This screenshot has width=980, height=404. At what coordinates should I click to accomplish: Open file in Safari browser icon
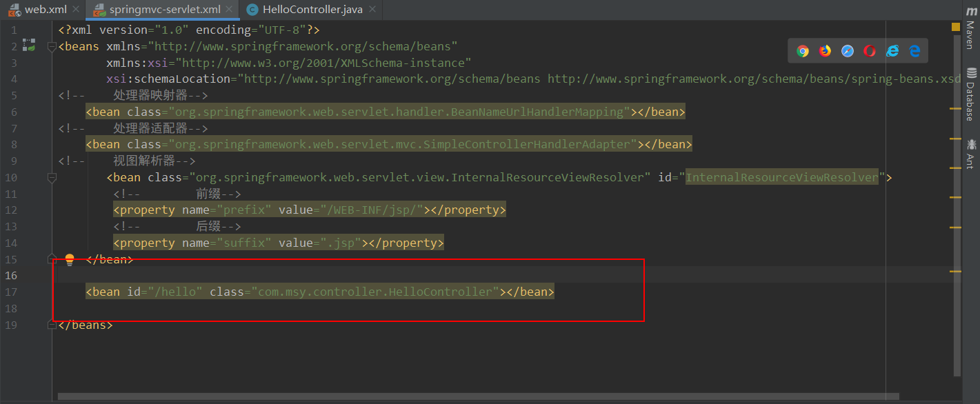(x=848, y=50)
